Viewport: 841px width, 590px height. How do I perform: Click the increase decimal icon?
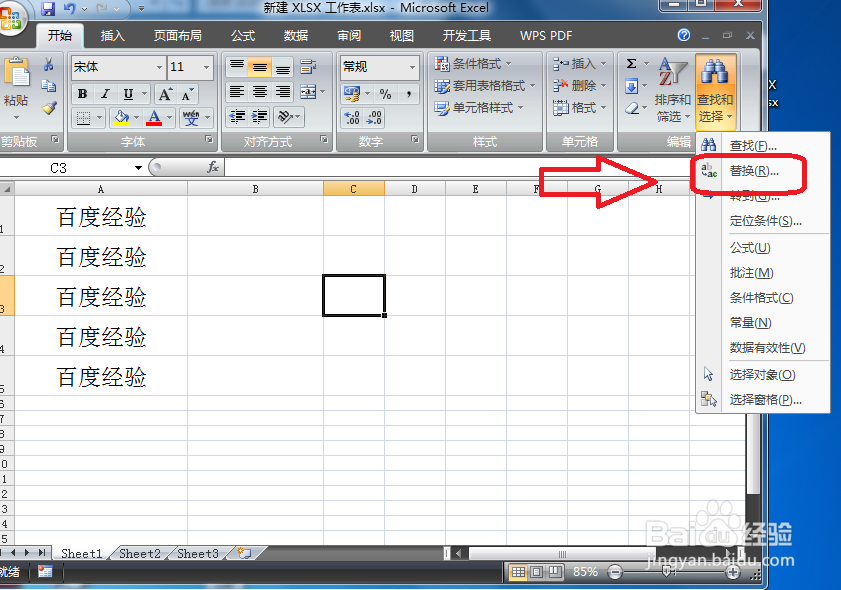[352, 117]
